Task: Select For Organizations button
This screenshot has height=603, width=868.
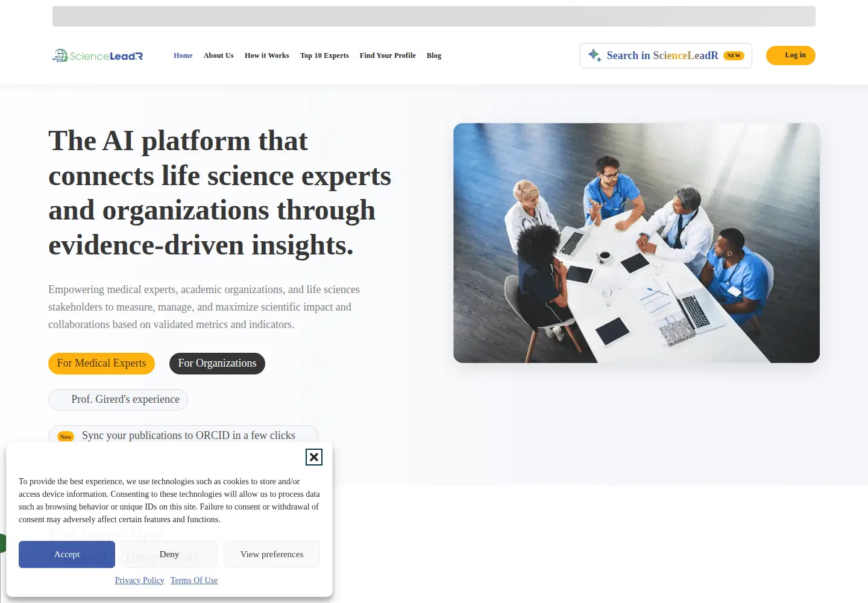Action: click(x=217, y=364)
